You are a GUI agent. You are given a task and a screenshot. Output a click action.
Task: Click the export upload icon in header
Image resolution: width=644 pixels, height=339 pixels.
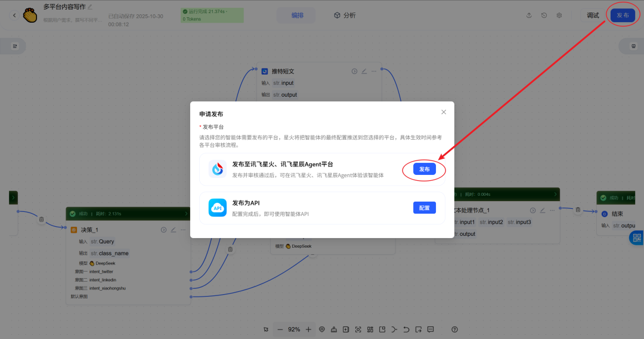[x=529, y=16]
